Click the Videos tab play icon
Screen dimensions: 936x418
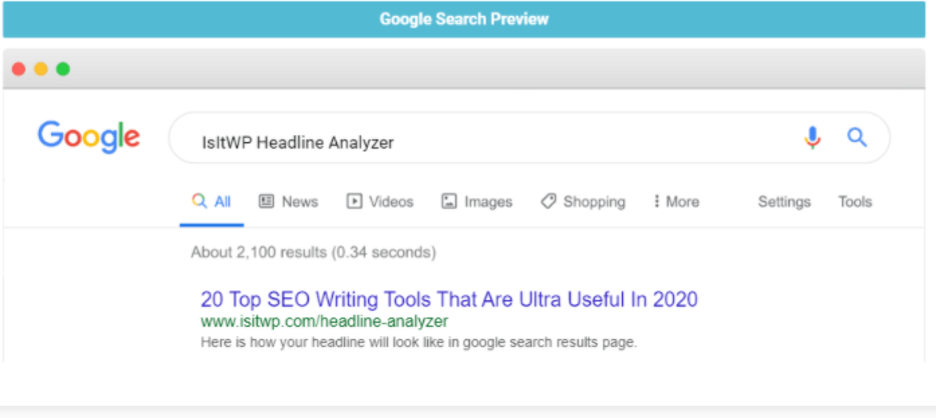point(354,201)
